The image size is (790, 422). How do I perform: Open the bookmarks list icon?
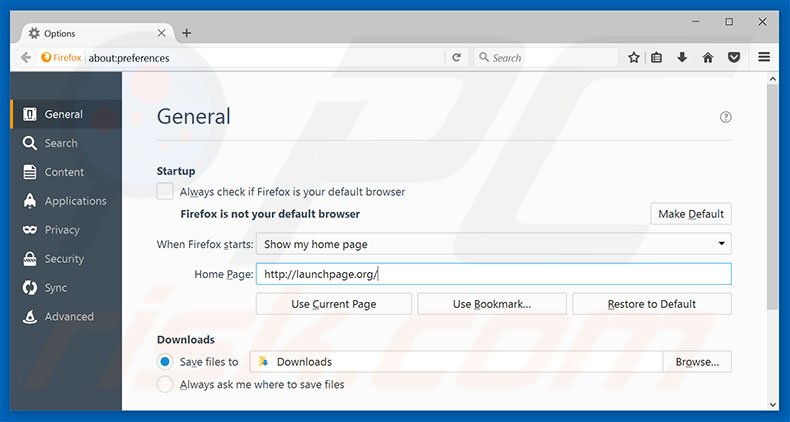(x=657, y=58)
